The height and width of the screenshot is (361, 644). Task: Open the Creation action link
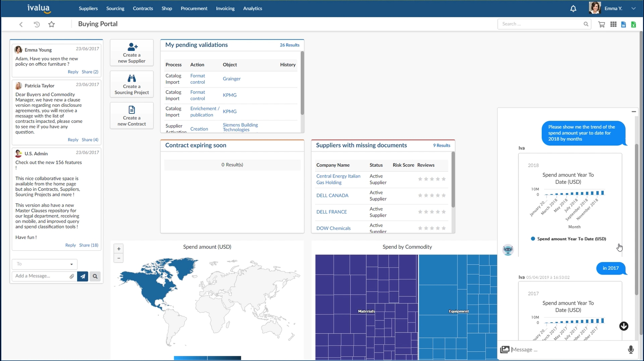coord(199,129)
